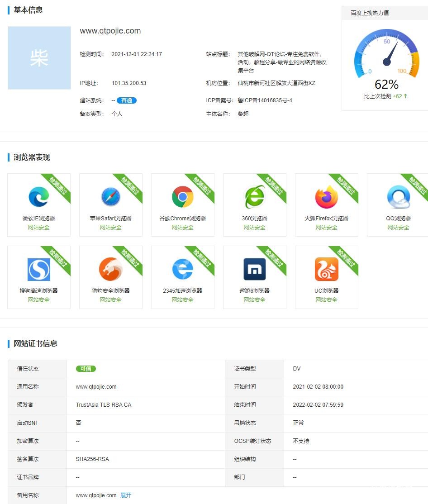Image resolution: width=428 pixels, height=504 pixels.
Task: Click the OCSP stapling value 不支持
Action: click(301, 441)
